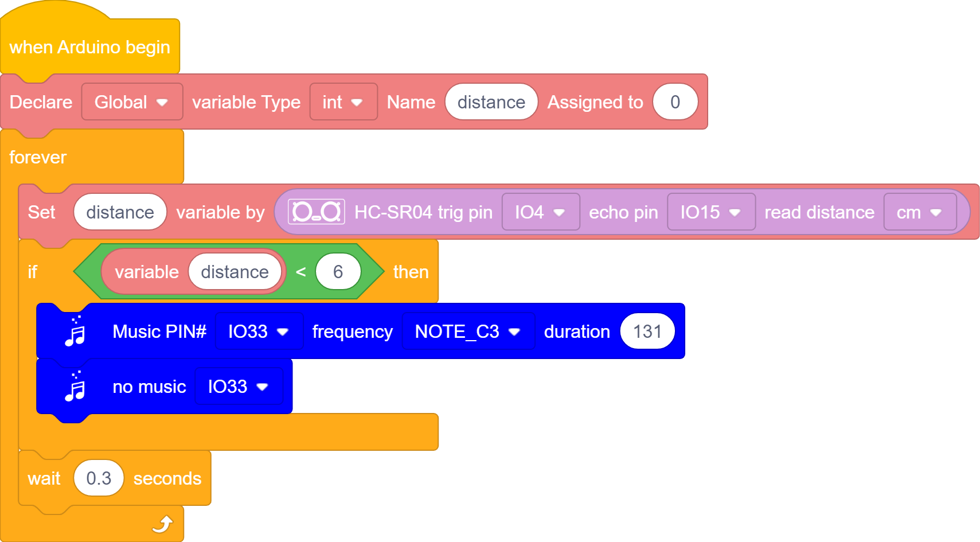Edit the distance name in Declare block
Screen dimensions: 980x542
pos(491,102)
